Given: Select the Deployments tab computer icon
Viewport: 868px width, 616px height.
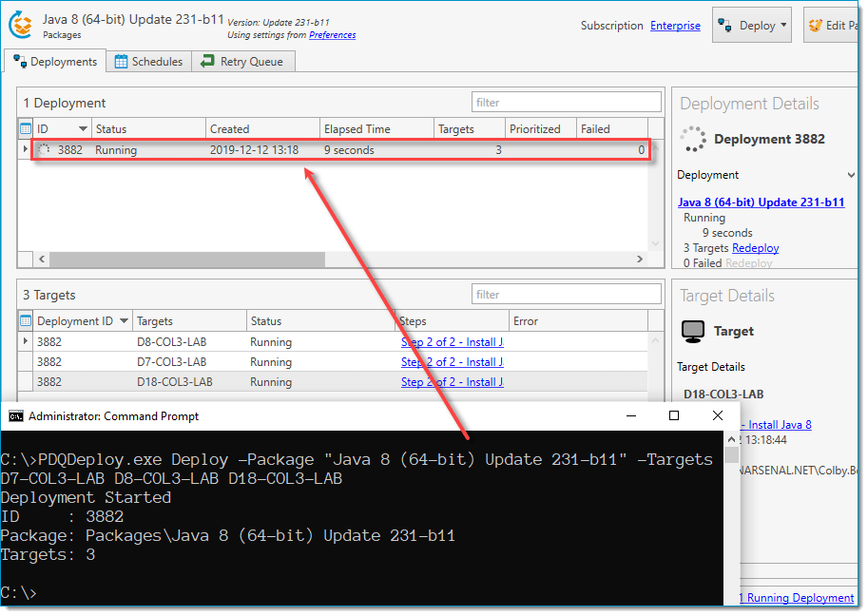Looking at the screenshot, I should pos(20,59).
